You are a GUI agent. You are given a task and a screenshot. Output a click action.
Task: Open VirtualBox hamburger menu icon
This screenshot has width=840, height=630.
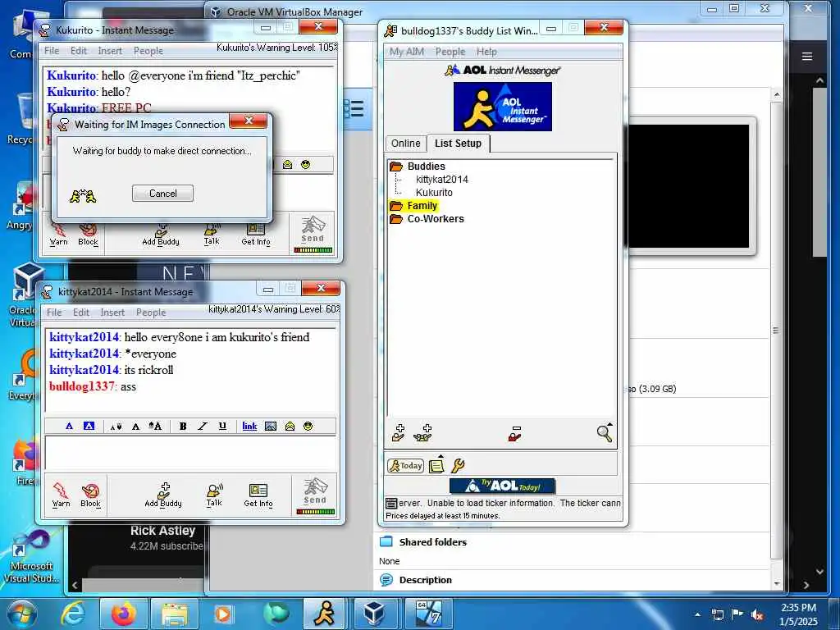tap(807, 57)
